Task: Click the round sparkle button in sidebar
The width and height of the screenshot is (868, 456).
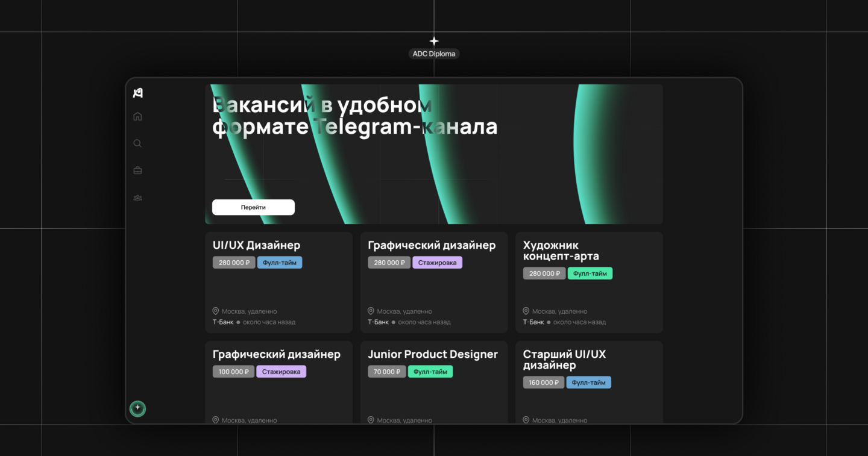Action: [x=137, y=408]
